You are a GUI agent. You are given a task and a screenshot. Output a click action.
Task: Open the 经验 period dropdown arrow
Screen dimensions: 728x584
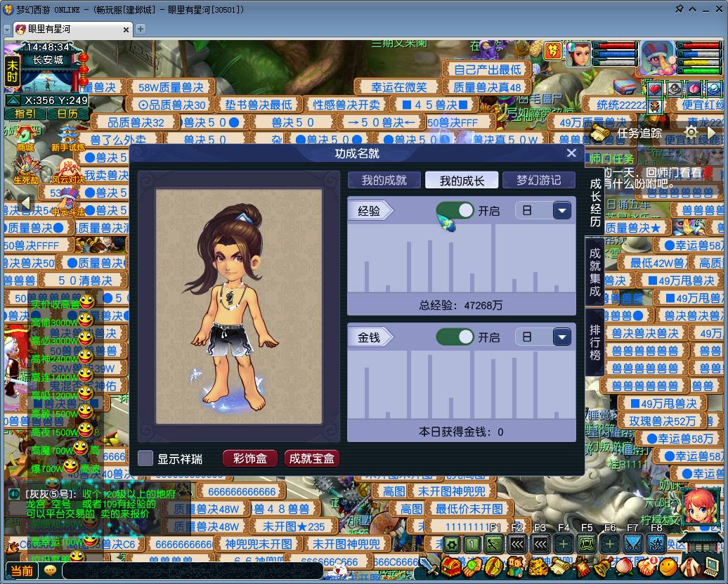(561, 211)
